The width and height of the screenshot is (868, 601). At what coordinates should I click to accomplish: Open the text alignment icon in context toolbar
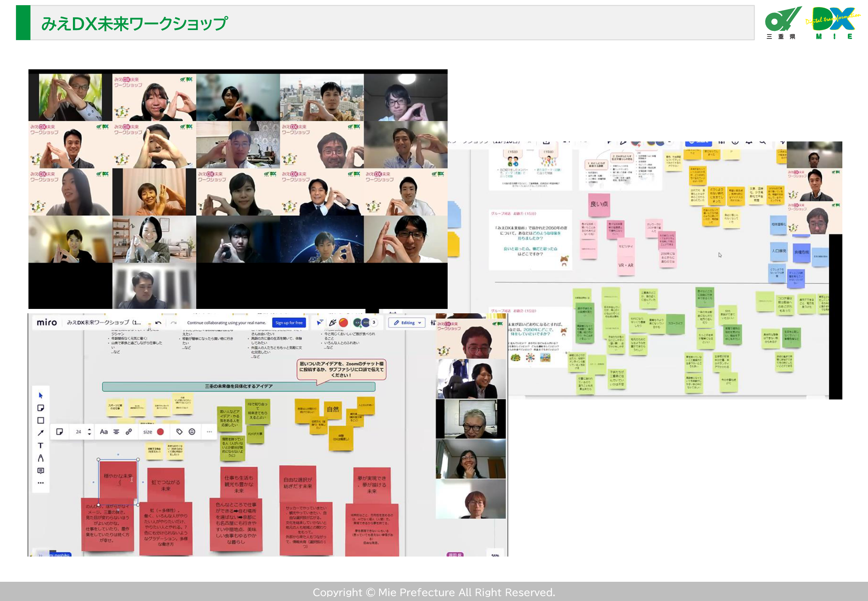click(116, 432)
